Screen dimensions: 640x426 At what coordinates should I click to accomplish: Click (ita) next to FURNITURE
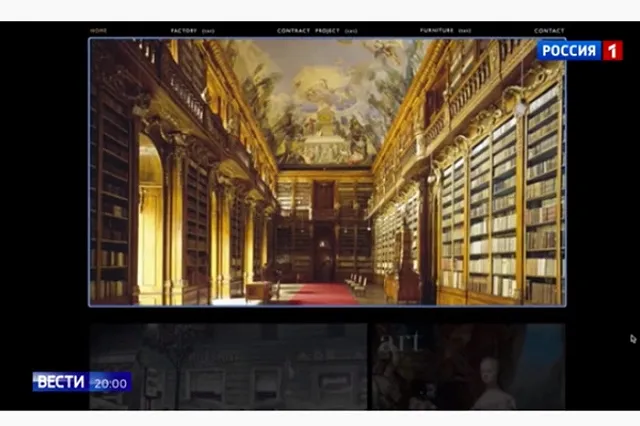click(464, 31)
